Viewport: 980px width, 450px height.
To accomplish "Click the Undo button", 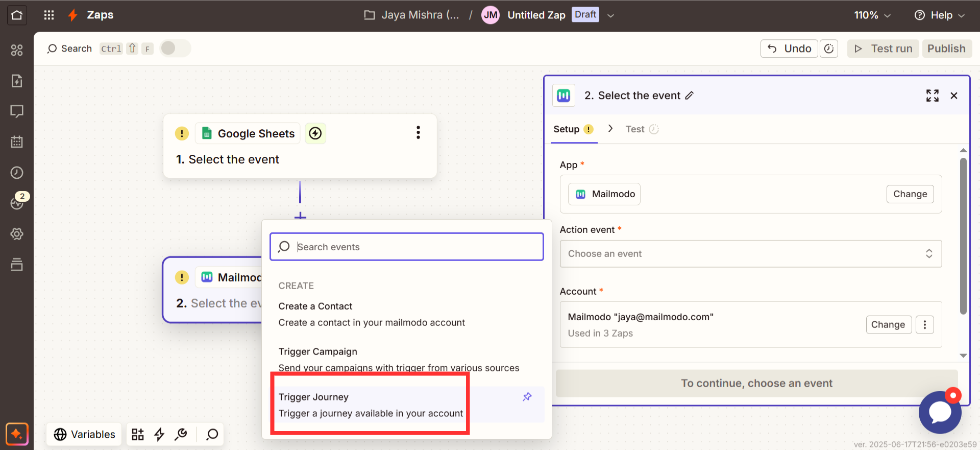I will pos(789,49).
